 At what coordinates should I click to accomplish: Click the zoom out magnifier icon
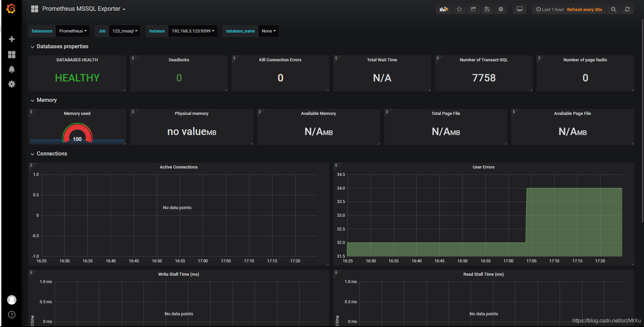[x=613, y=9]
